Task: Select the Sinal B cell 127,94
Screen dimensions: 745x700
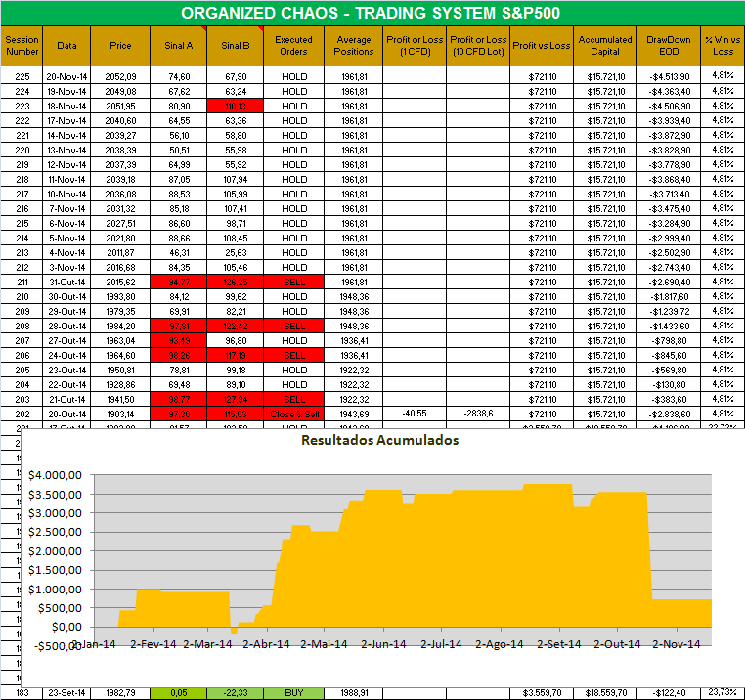Action: tap(236, 399)
